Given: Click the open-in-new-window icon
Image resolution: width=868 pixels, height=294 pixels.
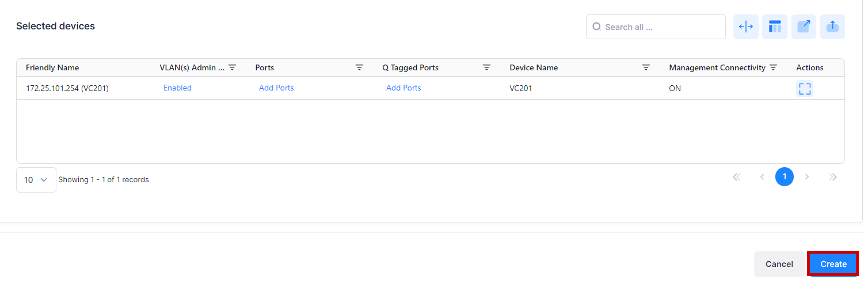Looking at the screenshot, I should (804, 27).
